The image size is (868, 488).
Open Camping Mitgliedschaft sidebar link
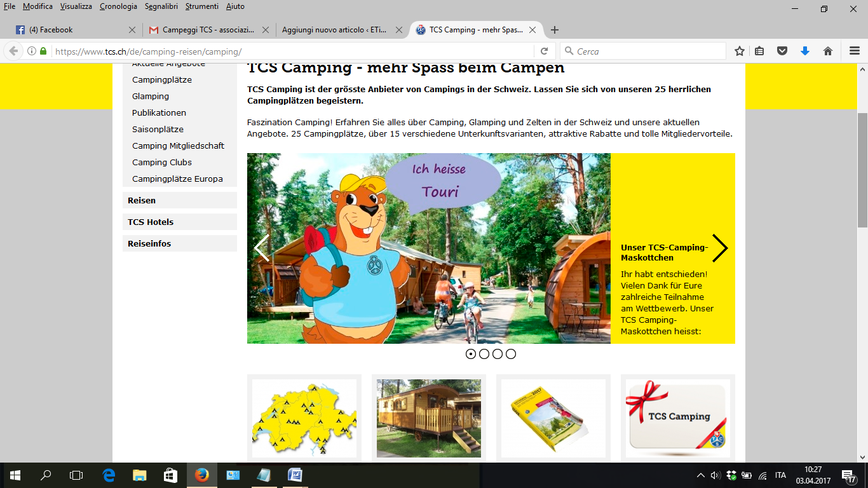pos(179,146)
